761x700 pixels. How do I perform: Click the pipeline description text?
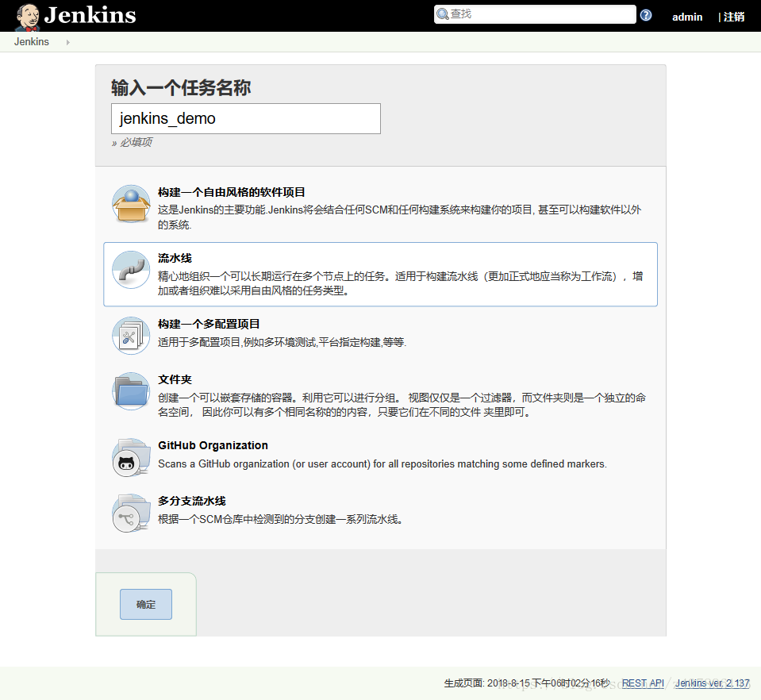click(401, 283)
